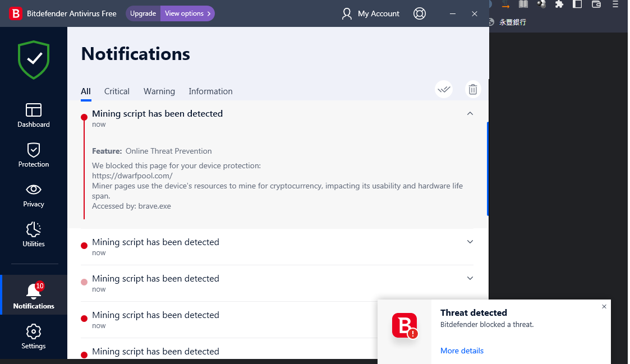Viewport: 630px width, 364px height.
Task: Collapse the first Mining script notification
Action: [470, 113]
